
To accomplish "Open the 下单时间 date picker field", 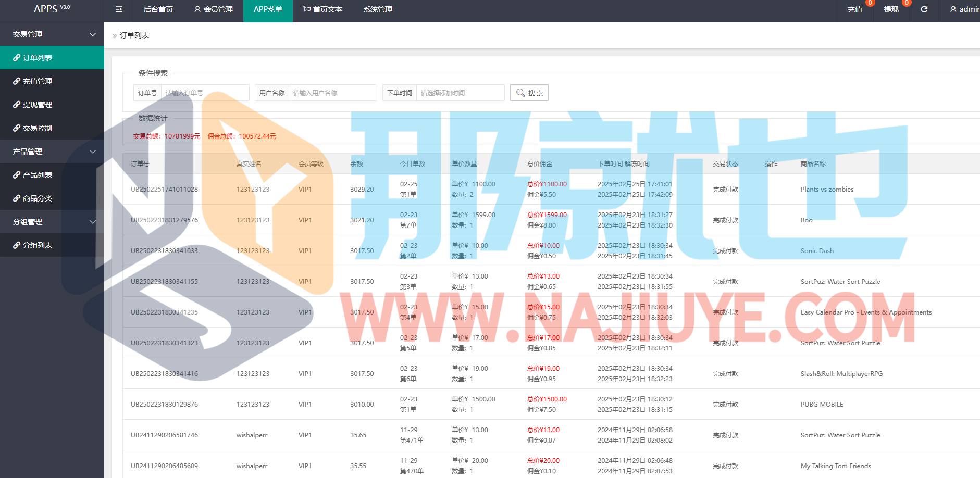I will [460, 93].
